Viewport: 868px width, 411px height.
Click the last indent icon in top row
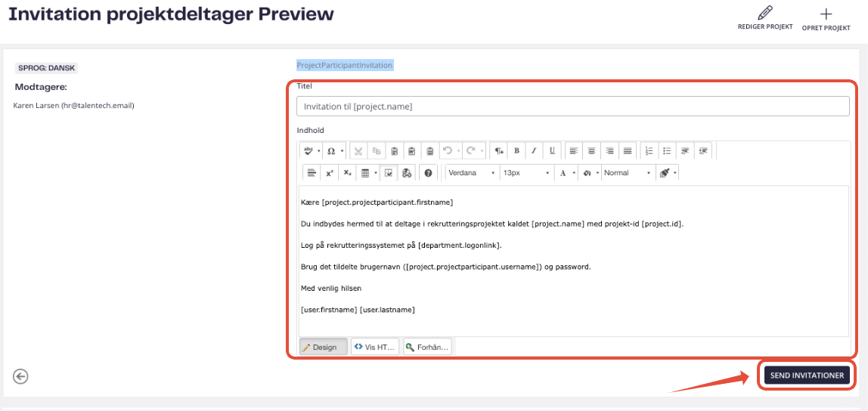pyautogui.click(x=703, y=150)
